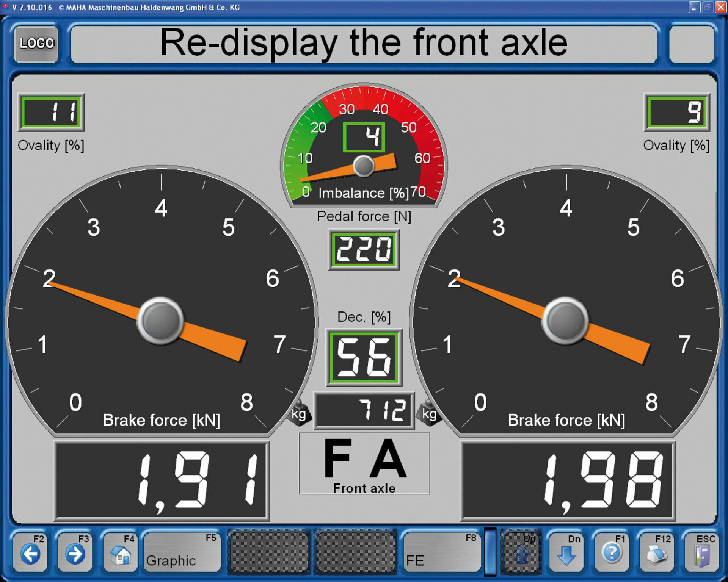Image resolution: width=728 pixels, height=582 pixels.
Task: Click the left kg weight icon
Action: click(x=300, y=413)
